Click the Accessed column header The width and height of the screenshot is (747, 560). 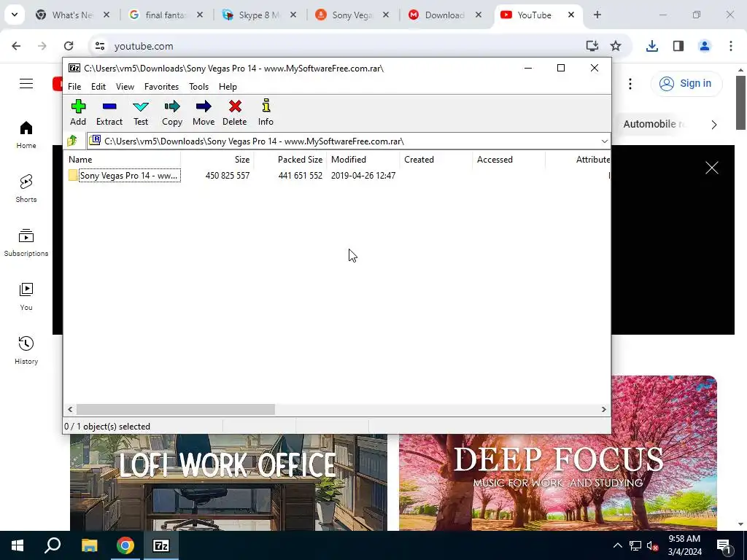(x=508, y=160)
